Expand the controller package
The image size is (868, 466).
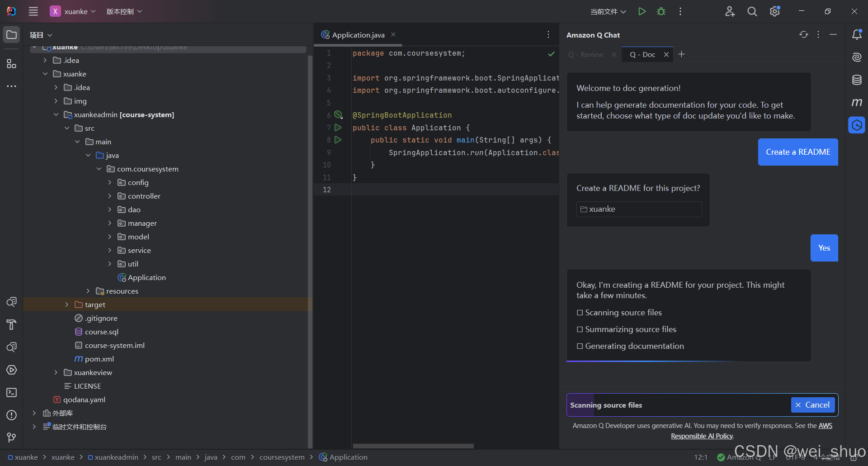[109, 196]
